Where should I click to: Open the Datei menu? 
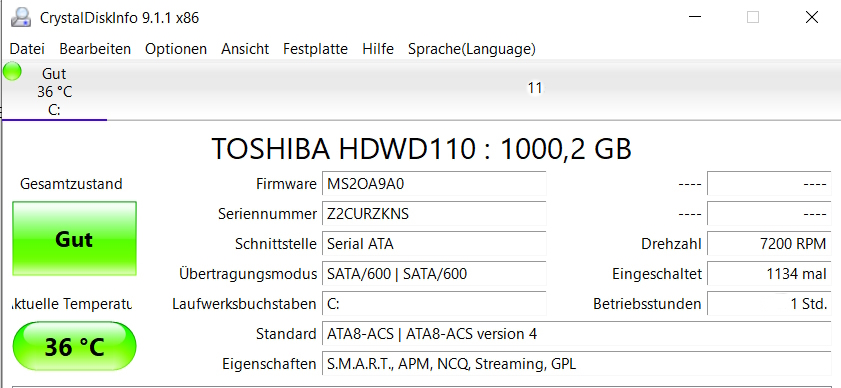27,49
